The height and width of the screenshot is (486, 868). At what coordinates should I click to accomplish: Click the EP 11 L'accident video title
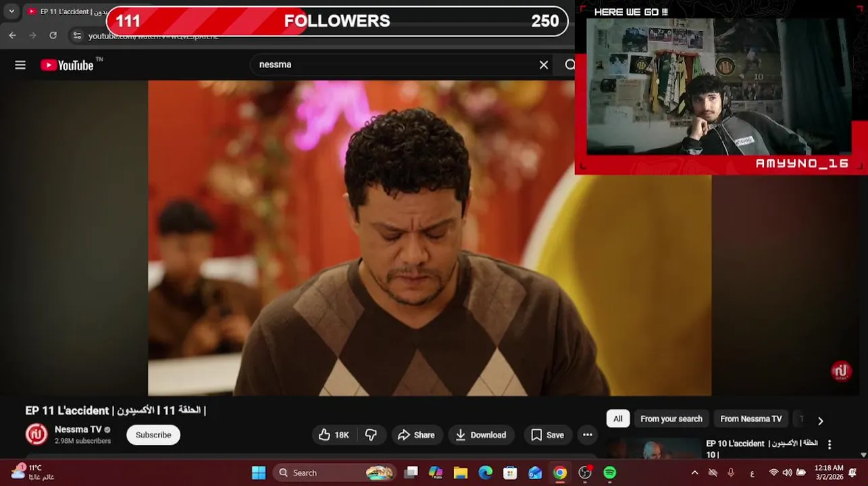point(116,410)
